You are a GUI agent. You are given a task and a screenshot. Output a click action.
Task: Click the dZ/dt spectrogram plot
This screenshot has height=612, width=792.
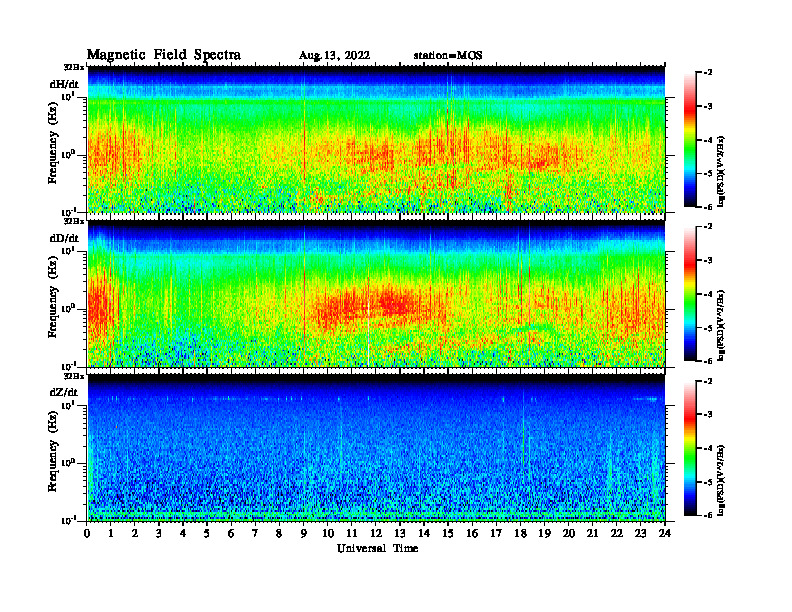click(376, 448)
